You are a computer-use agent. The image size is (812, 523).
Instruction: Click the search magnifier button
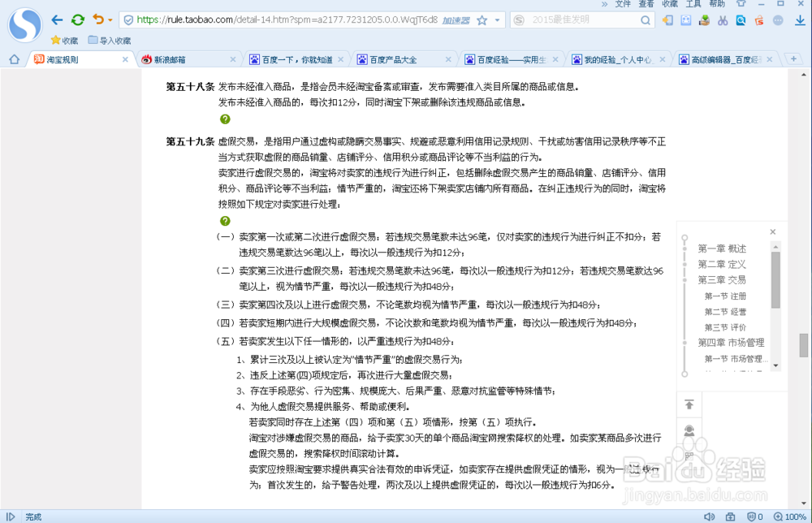tap(646, 20)
